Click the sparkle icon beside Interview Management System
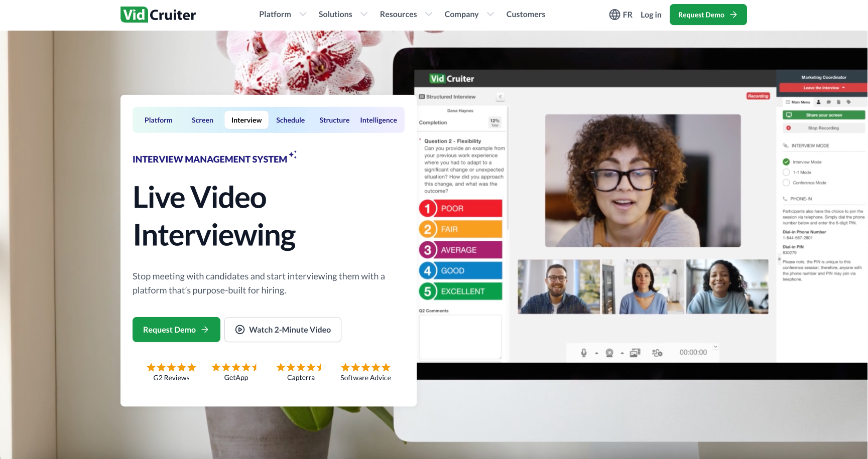 [x=293, y=155]
